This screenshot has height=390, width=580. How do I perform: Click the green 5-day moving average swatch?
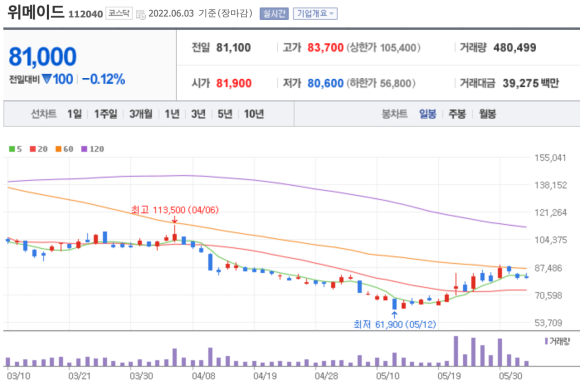[x=12, y=149]
